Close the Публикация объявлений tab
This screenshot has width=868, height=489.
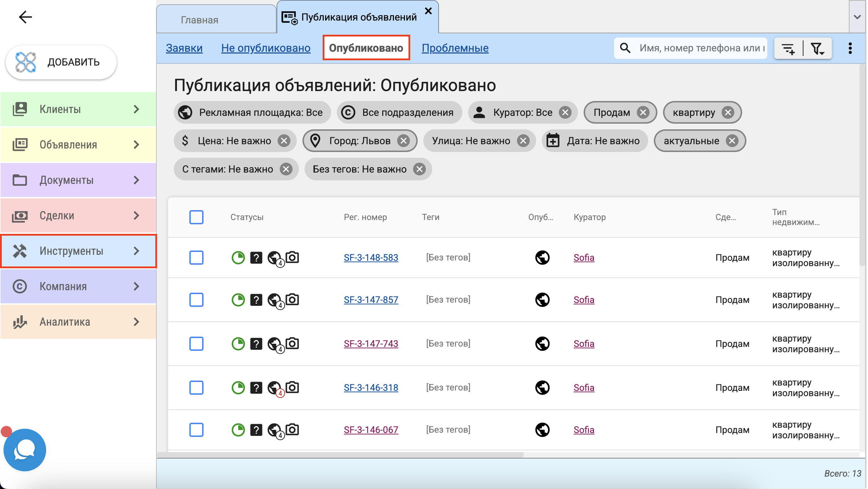tap(428, 11)
